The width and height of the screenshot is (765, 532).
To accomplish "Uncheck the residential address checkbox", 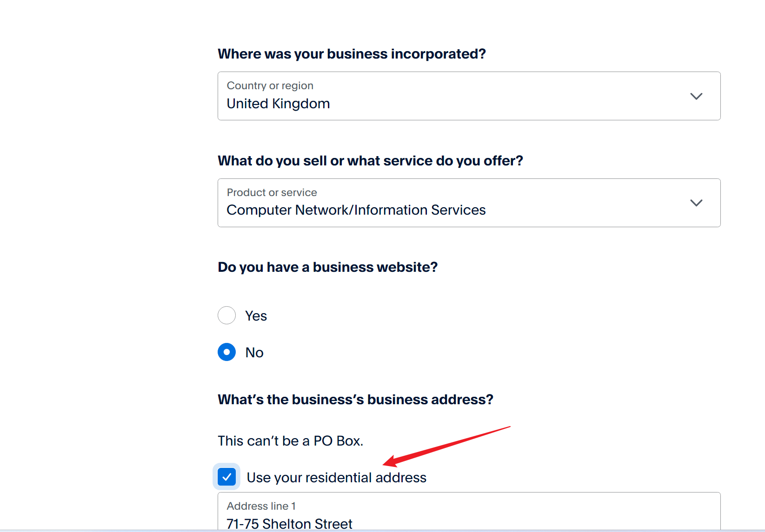I will [x=227, y=477].
